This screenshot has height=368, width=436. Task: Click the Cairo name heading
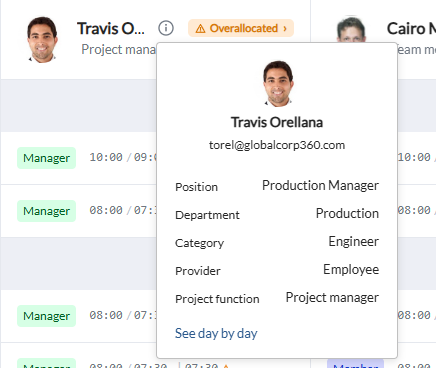pyautogui.click(x=411, y=29)
